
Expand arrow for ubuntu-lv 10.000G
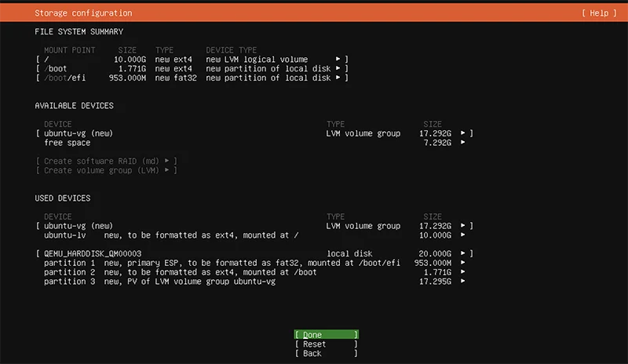(x=462, y=235)
